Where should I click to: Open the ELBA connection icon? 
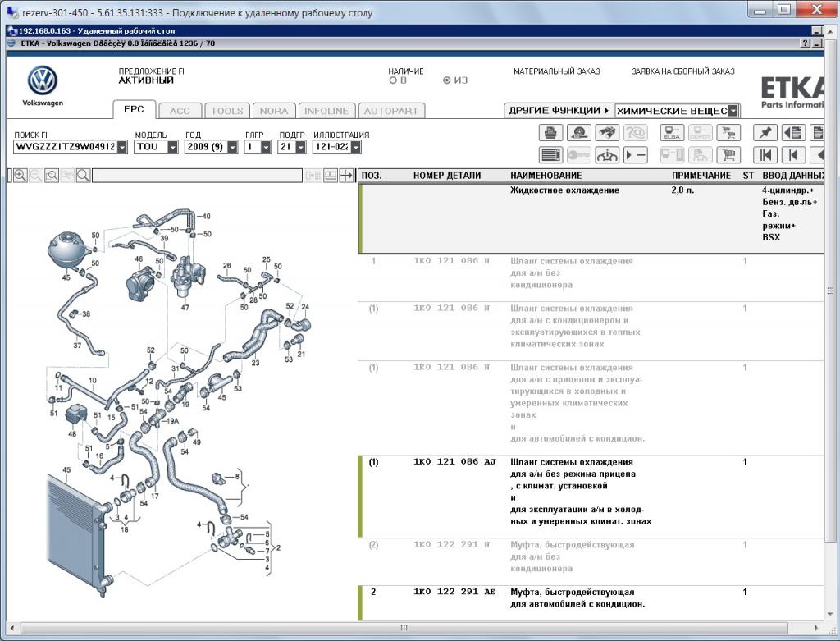(672, 132)
